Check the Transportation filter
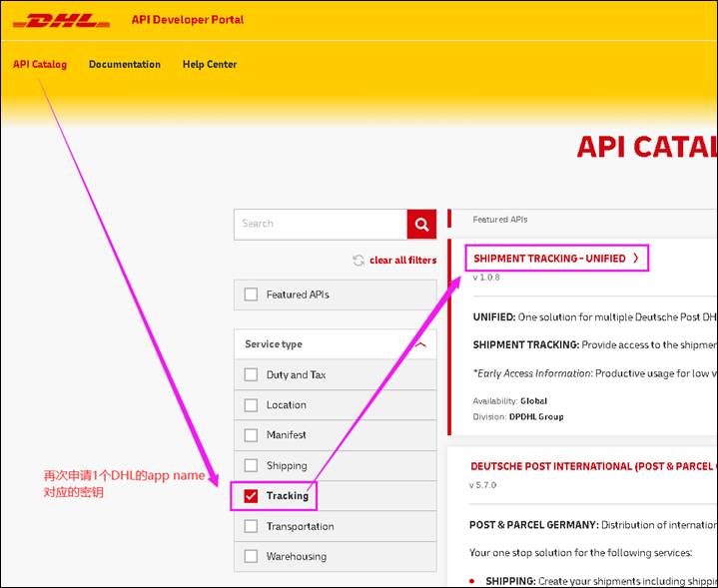The height and width of the screenshot is (588, 718). 251,526
